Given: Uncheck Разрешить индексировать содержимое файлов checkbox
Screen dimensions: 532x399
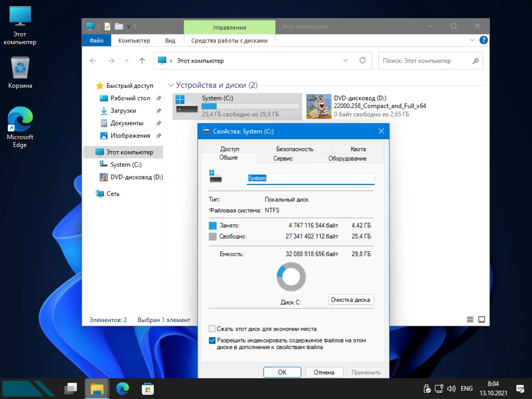Looking at the screenshot, I should 212,340.
